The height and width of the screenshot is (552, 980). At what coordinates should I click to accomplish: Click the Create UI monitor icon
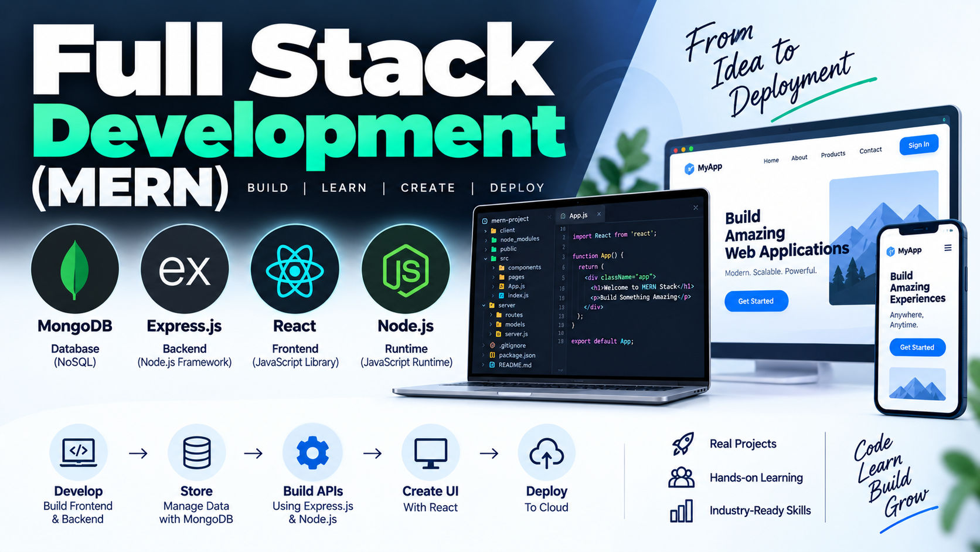click(x=430, y=453)
